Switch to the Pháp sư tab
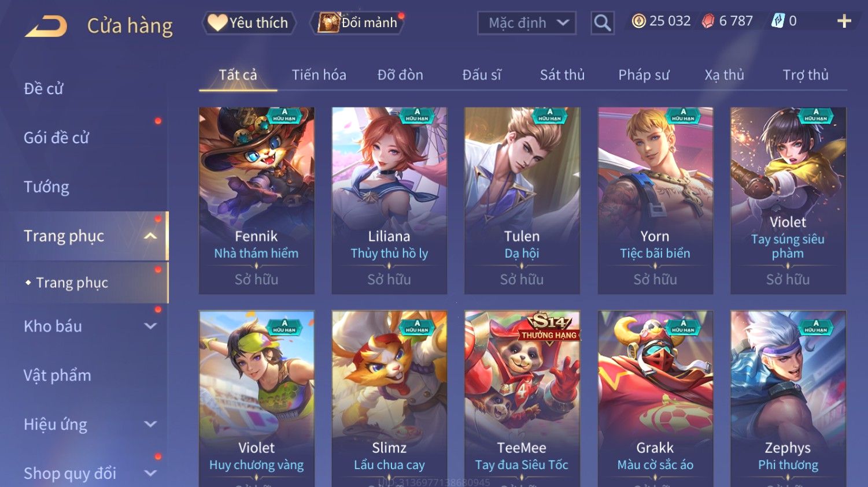Screen dimensions: 868x487 click(x=644, y=75)
